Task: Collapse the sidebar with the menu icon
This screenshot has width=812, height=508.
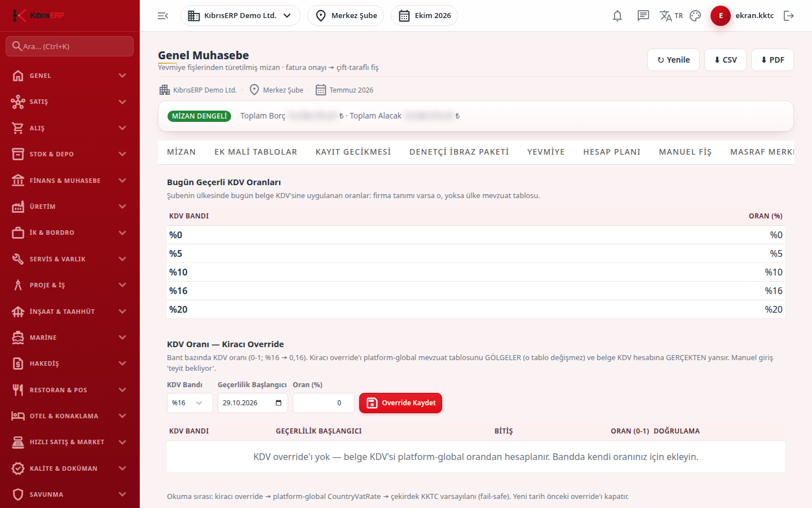Action: [x=163, y=16]
